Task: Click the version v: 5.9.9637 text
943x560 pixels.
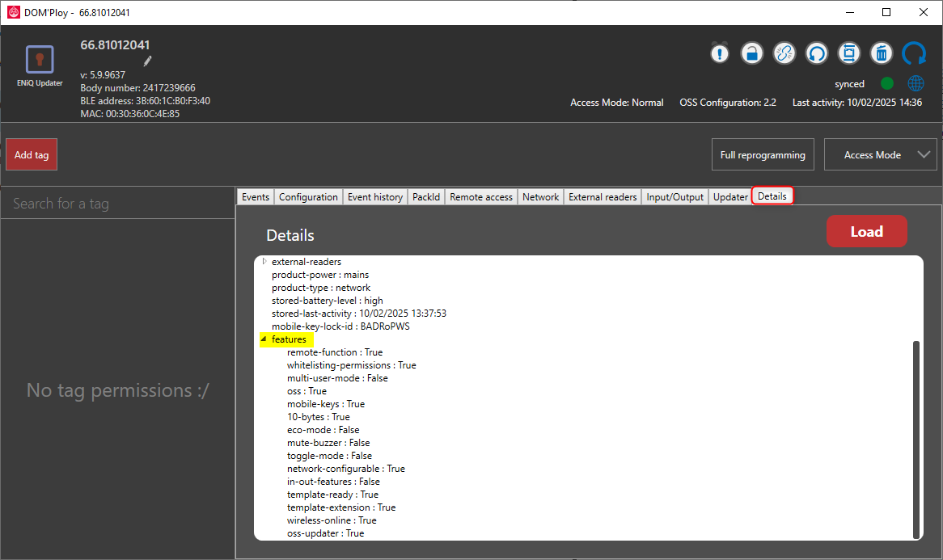Action: coord(103,75)
